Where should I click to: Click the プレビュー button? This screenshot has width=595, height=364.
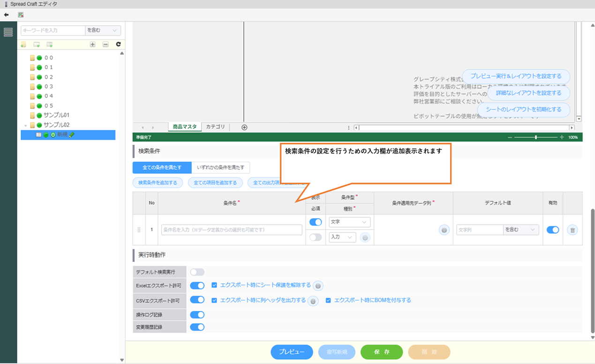tap(292, 352)
